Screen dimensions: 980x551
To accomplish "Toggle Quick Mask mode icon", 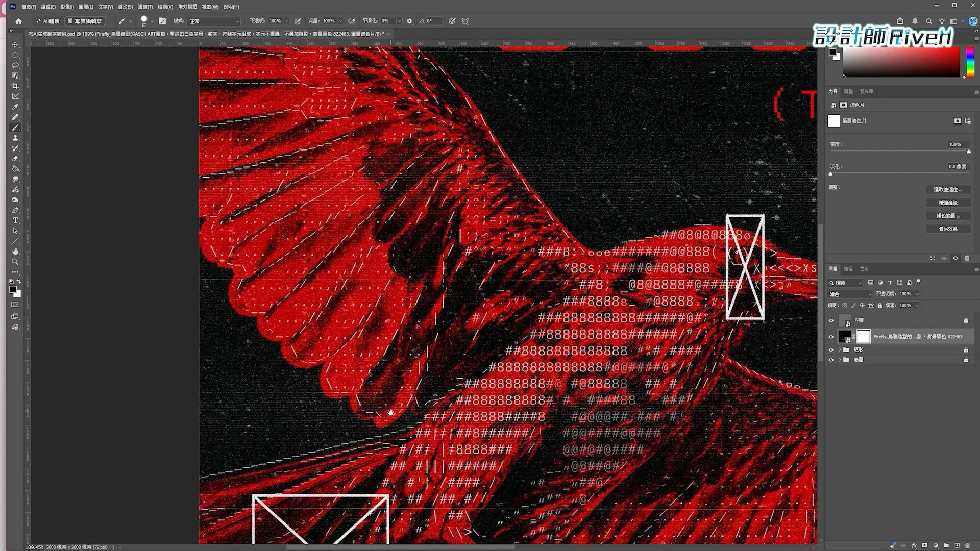I will pyautogui.click(x=15, y=305).
